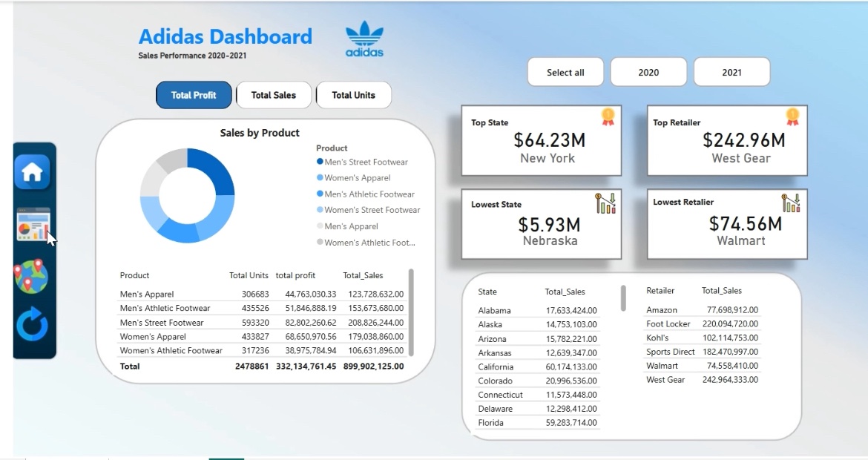Click the Select all year filter

(x=565, y=72)
